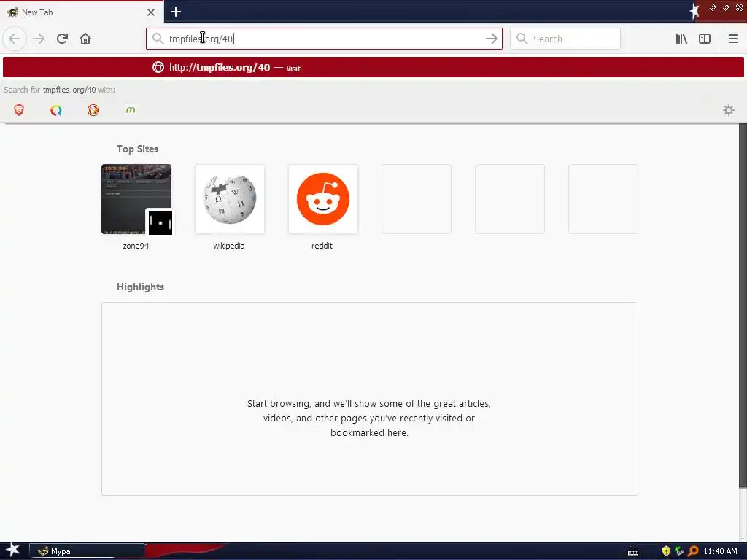Viewport: 747px width, 560px height.
Task: Search with the Brave engine icon
Action: tap(19, 110)
